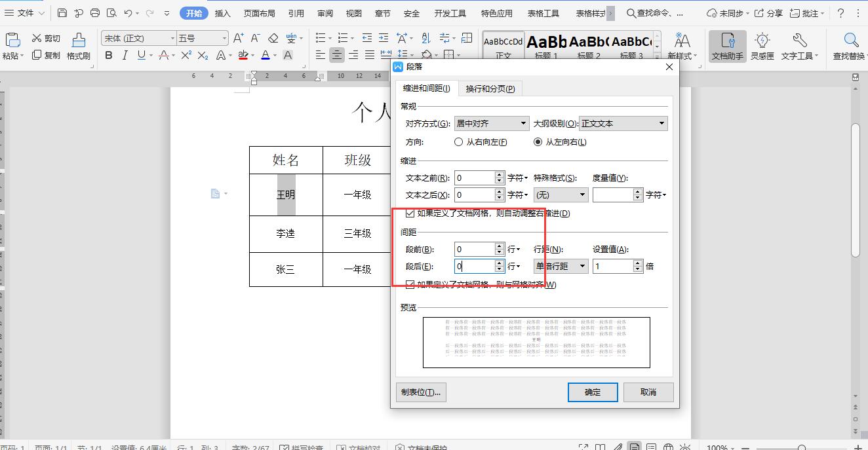Apply superscript X² formatting
Image resolution: width=868 pixels, height=450 pixels.
186,56
